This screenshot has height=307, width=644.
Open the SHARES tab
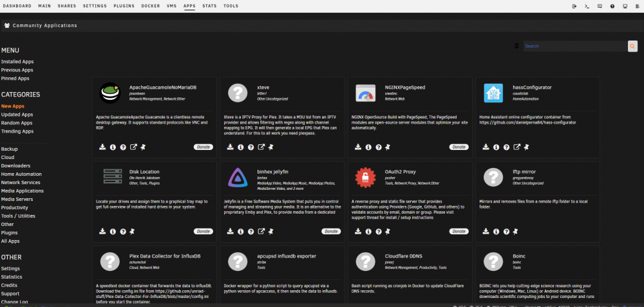(x=67, y=6)
